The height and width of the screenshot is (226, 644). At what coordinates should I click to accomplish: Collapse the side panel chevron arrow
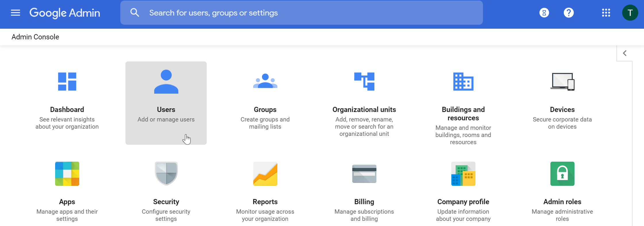(624, 53)
